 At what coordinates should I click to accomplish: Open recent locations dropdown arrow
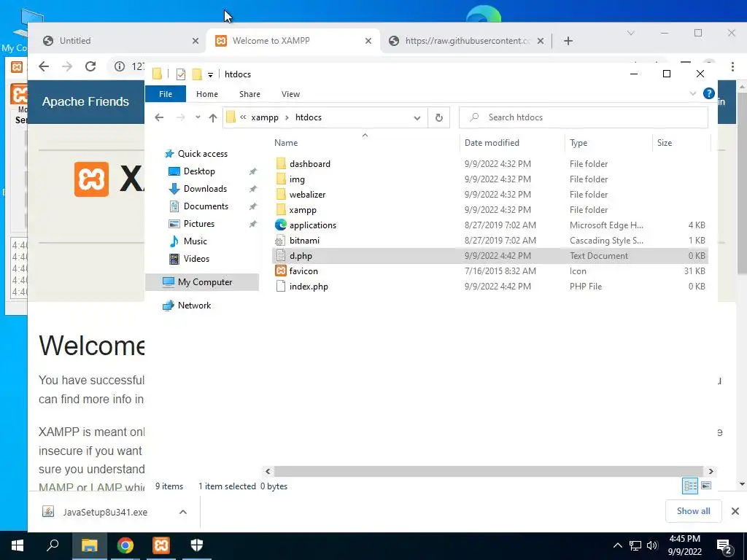[x=197, y=117]
